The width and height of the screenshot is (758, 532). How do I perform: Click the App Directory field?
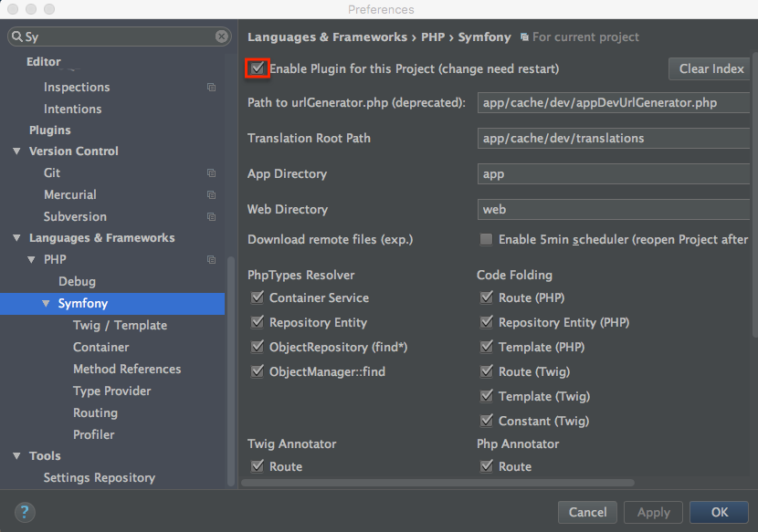614,174
